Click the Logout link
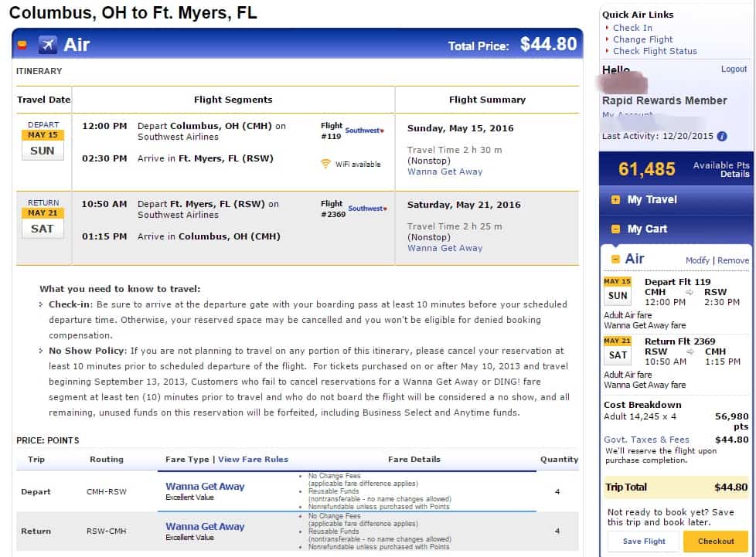Screen dimensions: 756x557 coord(734,69)
